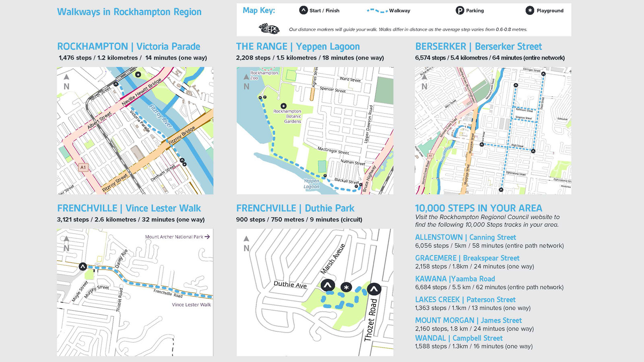
Task: Select the KAWANA | Yaamba Road heading
Action: click(455, 279)
